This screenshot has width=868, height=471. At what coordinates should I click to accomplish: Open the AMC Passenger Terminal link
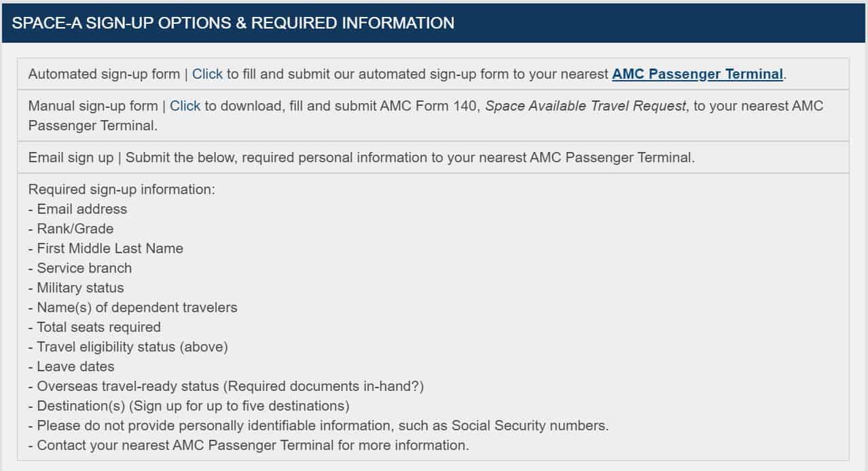[698, 74]
